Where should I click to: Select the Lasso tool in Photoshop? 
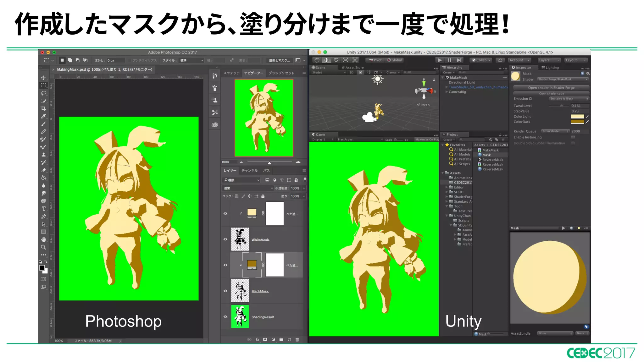pyautogui.click(x=43, y=93)
